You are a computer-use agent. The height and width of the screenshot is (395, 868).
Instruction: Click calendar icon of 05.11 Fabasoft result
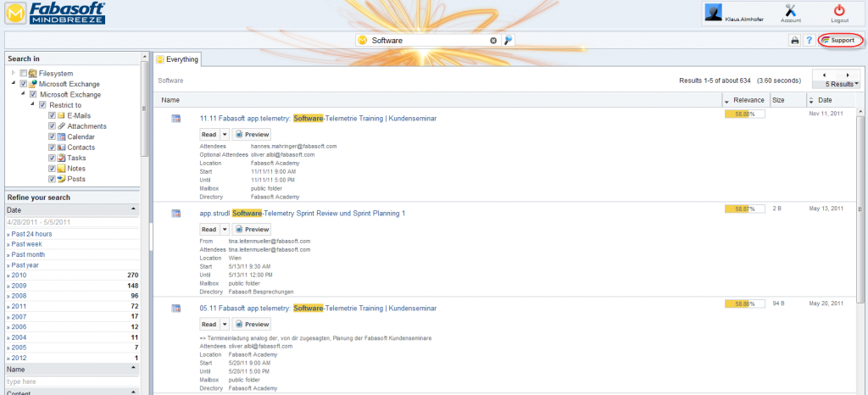click(176, 309)
